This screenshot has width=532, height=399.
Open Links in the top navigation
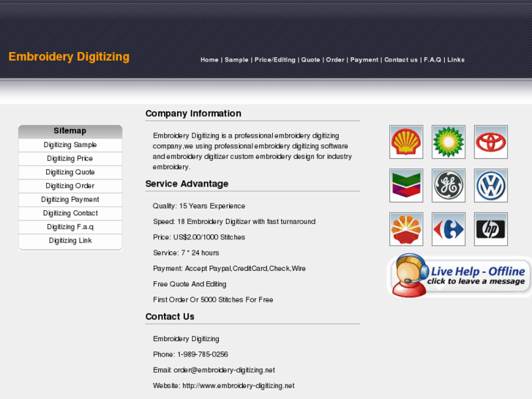[x=456, y=60]
